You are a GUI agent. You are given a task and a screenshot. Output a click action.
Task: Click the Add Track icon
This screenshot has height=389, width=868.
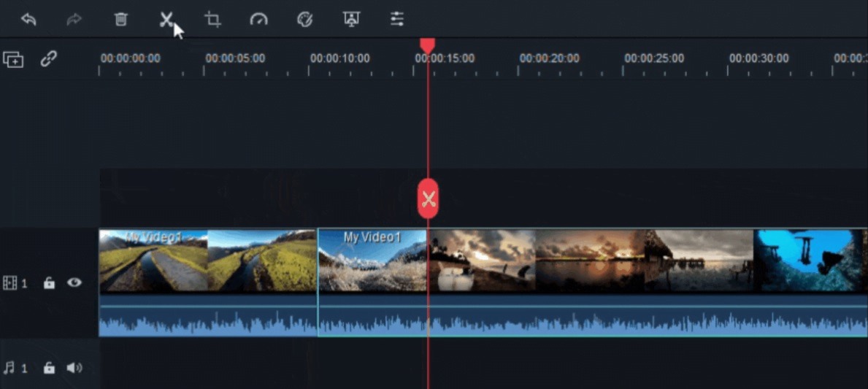(13, 60)
